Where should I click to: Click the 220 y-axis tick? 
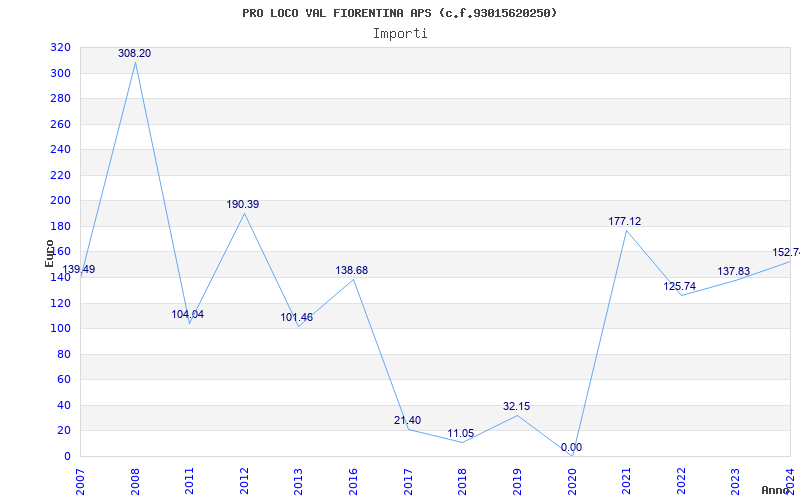(60, 175)
